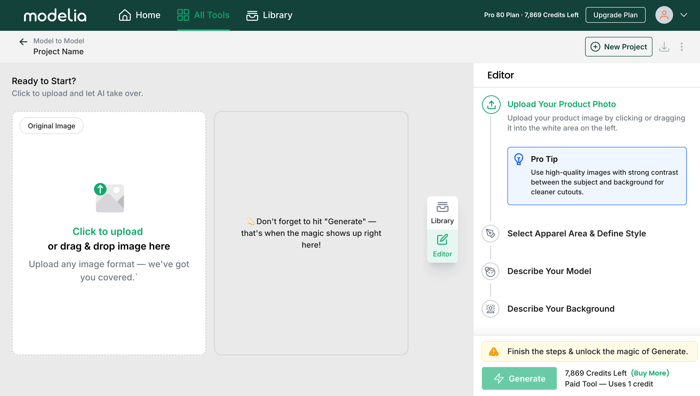Click the Select Apparel Area step icon
The image size is (700, 396).
490,233
